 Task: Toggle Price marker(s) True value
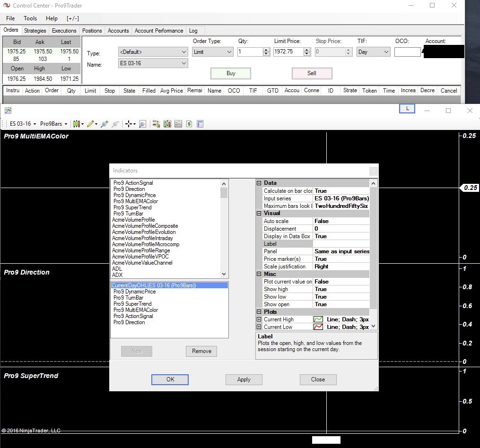341,259
